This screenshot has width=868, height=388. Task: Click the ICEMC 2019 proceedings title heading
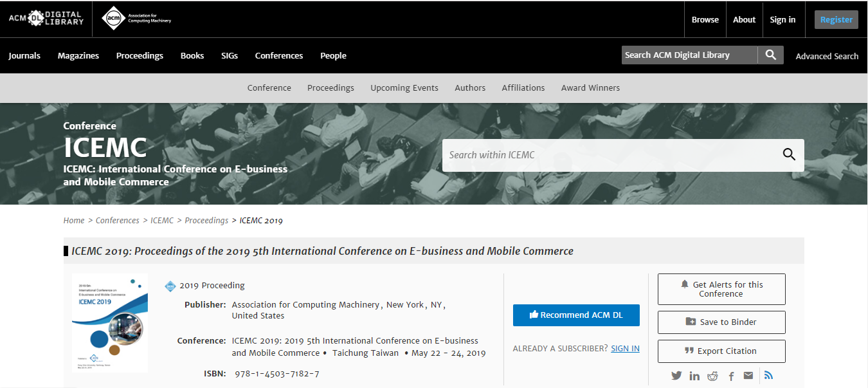pyautogui.click(x=322, y=251)
